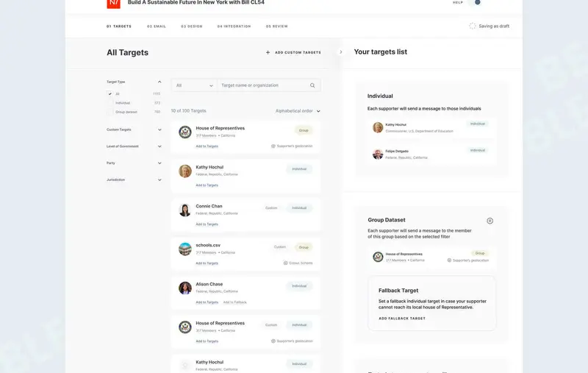Click schools.csv thumbnail image
The width and height of the screenshot is (588, 373).
185,249
